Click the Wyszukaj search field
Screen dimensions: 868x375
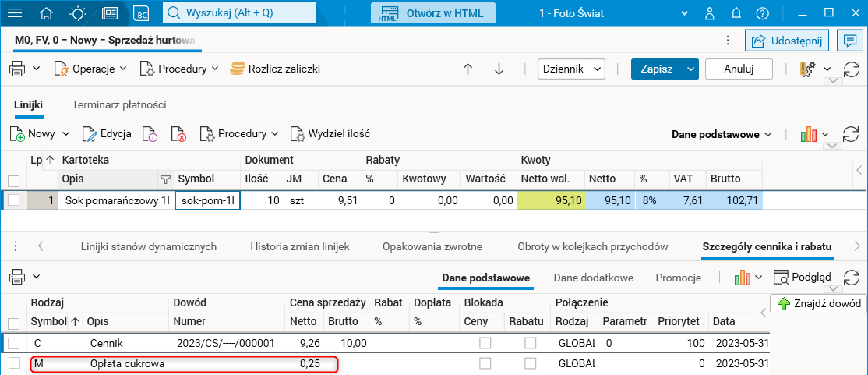click(239, 12)
